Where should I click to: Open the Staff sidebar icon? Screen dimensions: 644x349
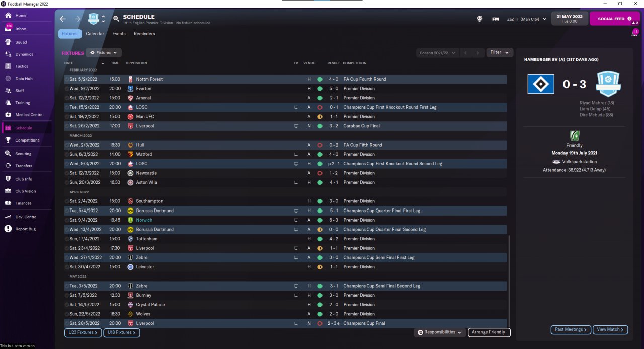pyautogui.click(x=8, y=91)
